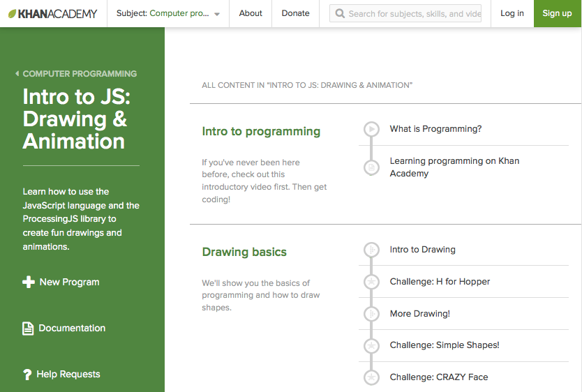582x392 pixels.
Task: Click the Intro to JS: Drawing & Animation title
Action: pos(77,119)
